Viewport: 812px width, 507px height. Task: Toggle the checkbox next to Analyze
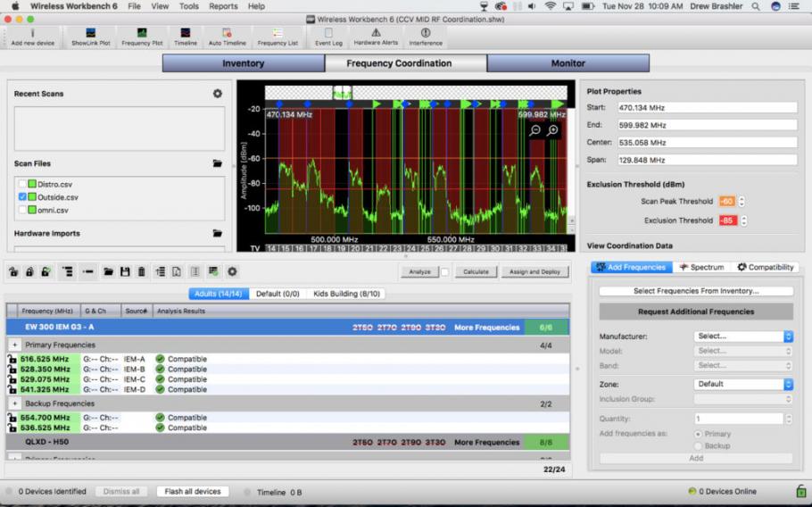tap(445, 272)
